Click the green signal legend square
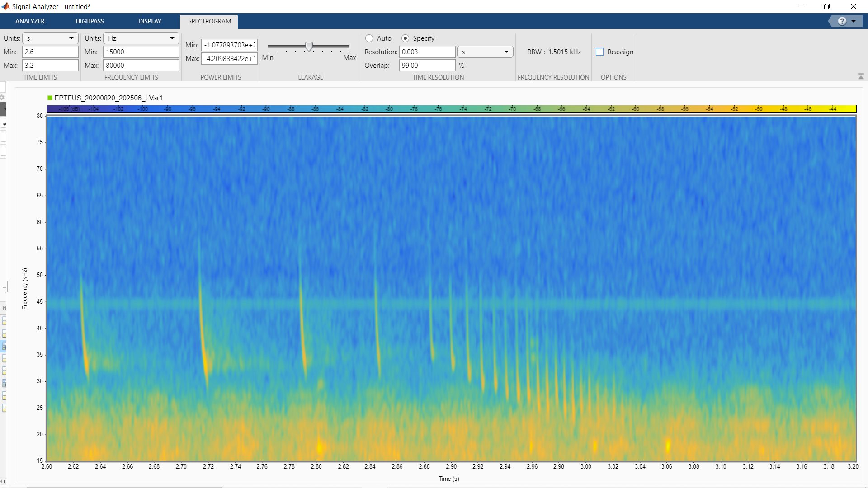 [x=50, y=98]
